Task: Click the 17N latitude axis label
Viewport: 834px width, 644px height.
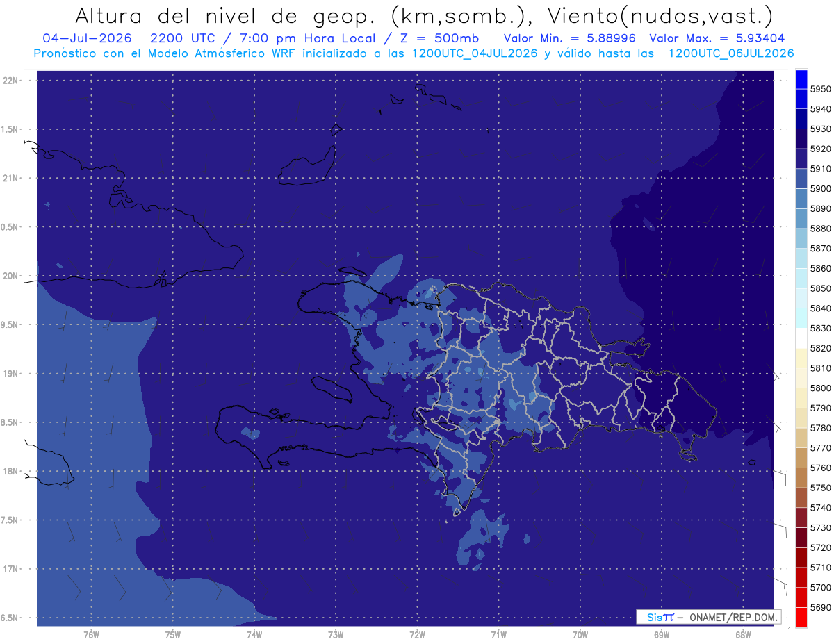Action: pos(10,569)
